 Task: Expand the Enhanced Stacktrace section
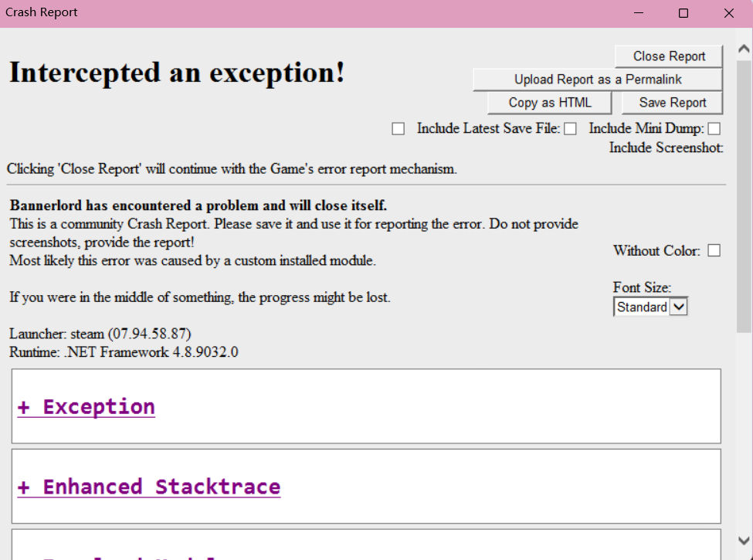[x=149, y=487]
